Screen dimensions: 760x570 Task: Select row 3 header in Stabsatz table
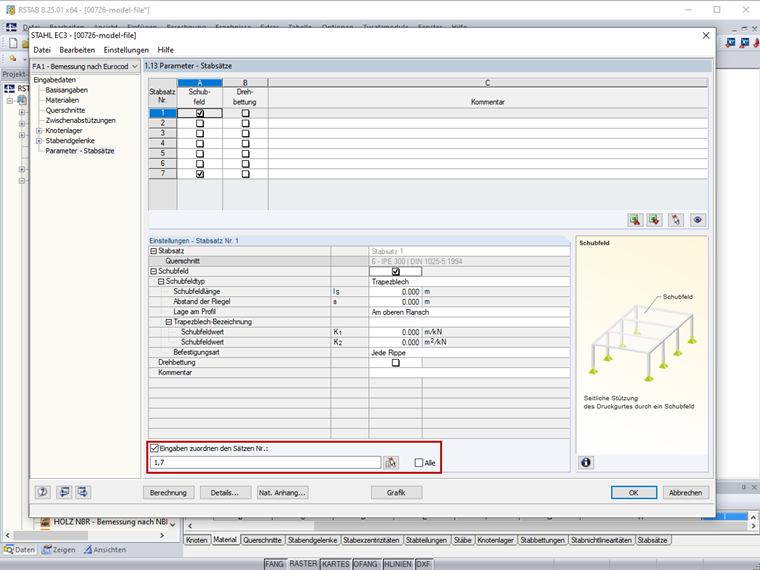(x=162, y=133)
